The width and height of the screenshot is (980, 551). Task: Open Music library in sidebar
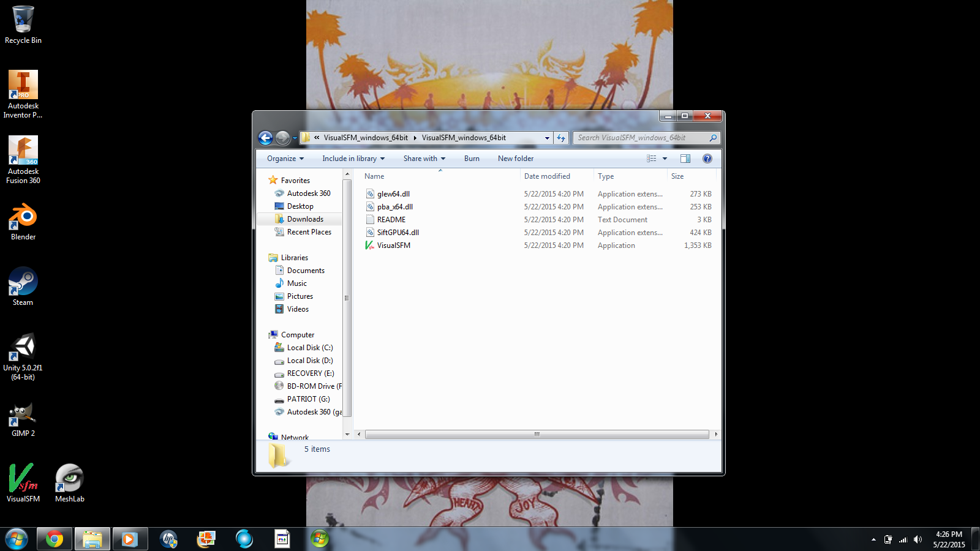tap(297, 283)
